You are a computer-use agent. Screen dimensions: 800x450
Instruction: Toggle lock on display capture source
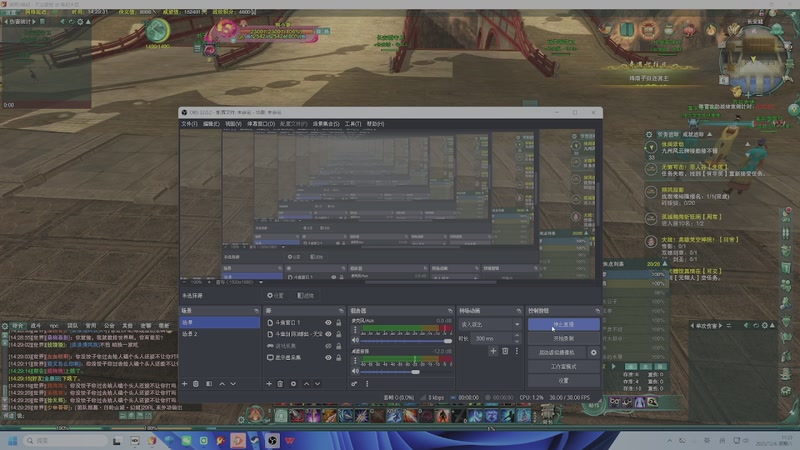pos(338,358)
